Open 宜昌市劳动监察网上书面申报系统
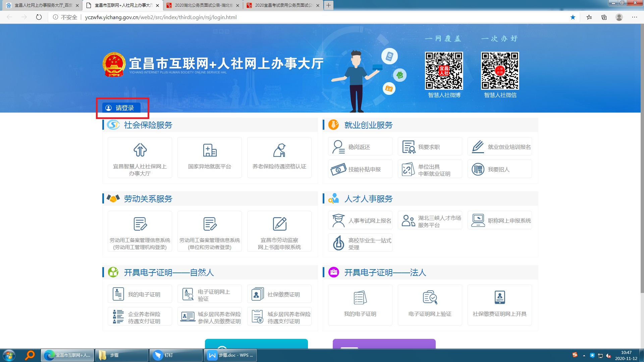This screenshot has width=644, height=362. (x=279, y=231)
